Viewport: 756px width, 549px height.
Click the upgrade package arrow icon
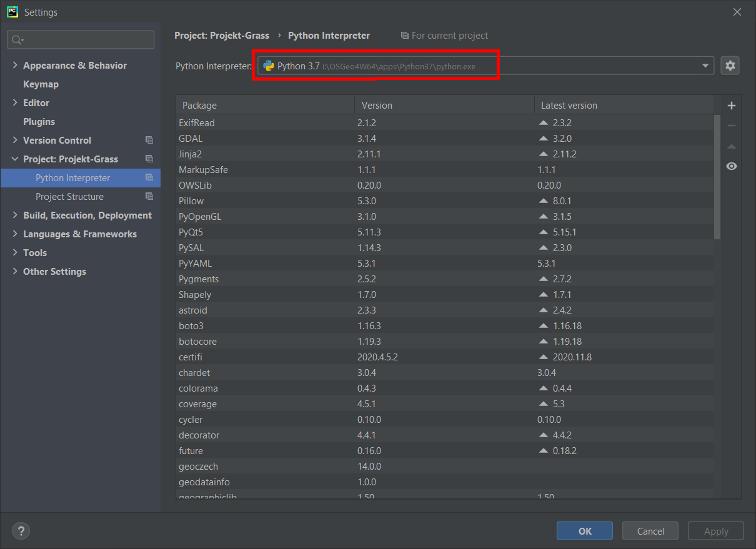coord(731,146)
